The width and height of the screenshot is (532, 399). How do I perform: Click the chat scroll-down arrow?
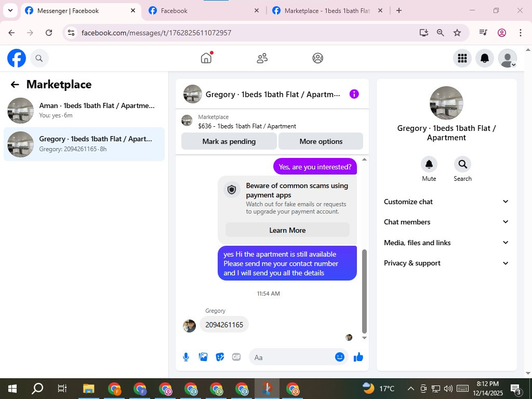point(364,338)
